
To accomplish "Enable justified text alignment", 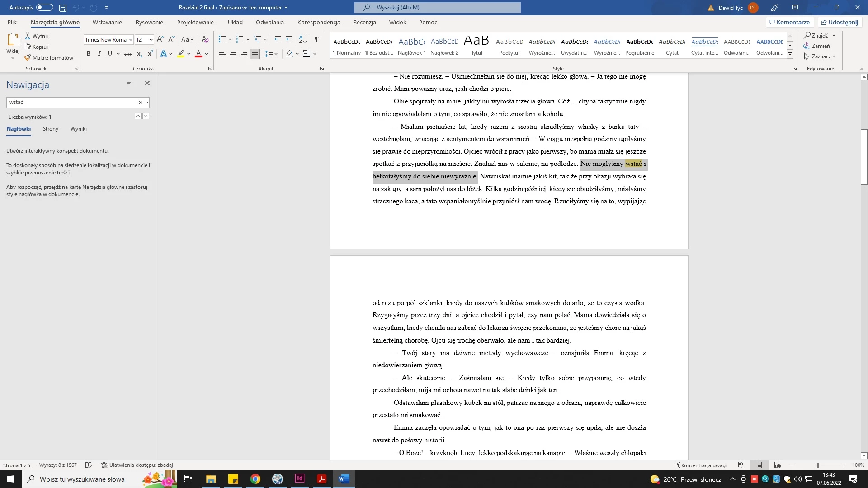I will pos(255,54).
